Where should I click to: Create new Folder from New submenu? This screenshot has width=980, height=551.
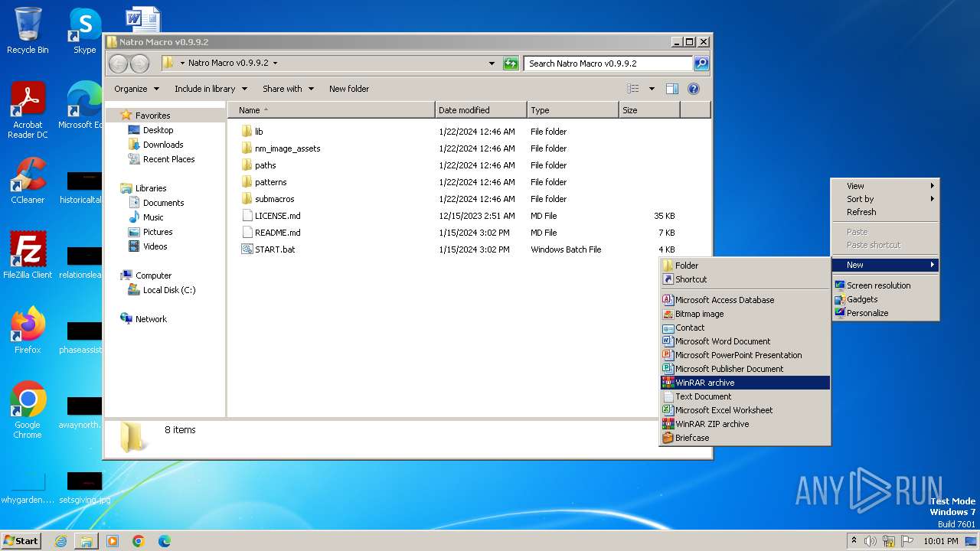745,266
